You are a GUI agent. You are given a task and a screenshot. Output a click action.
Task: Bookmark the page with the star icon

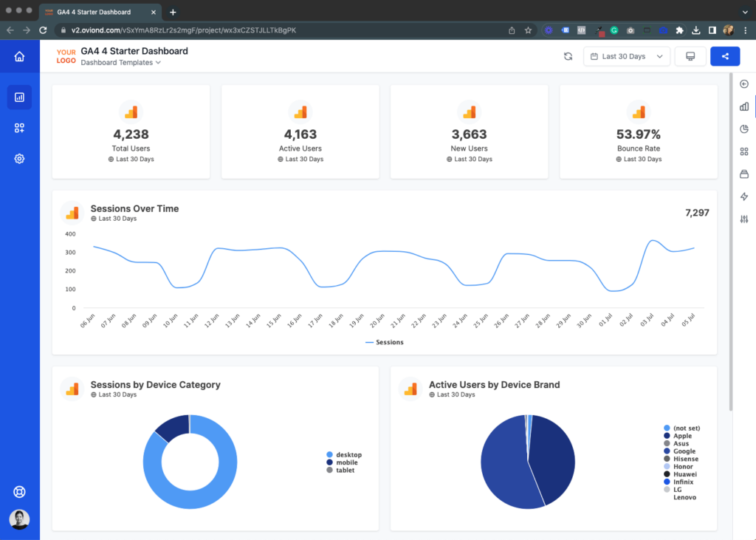(x=528, y=30)
